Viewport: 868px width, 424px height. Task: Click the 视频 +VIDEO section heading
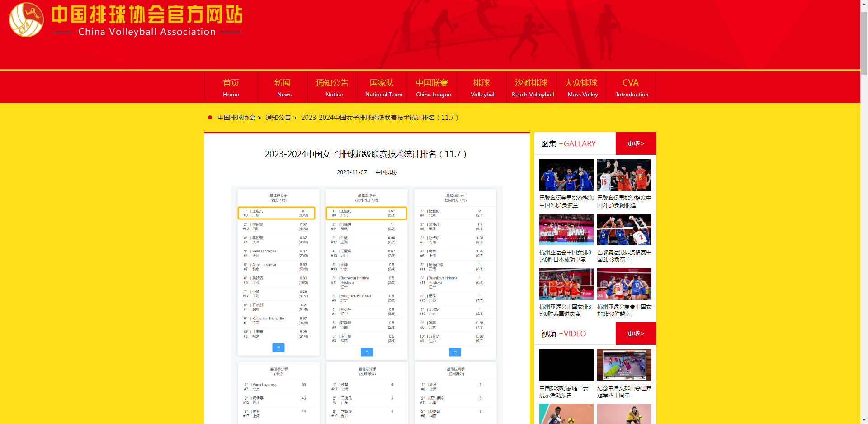tap(564, 333)
